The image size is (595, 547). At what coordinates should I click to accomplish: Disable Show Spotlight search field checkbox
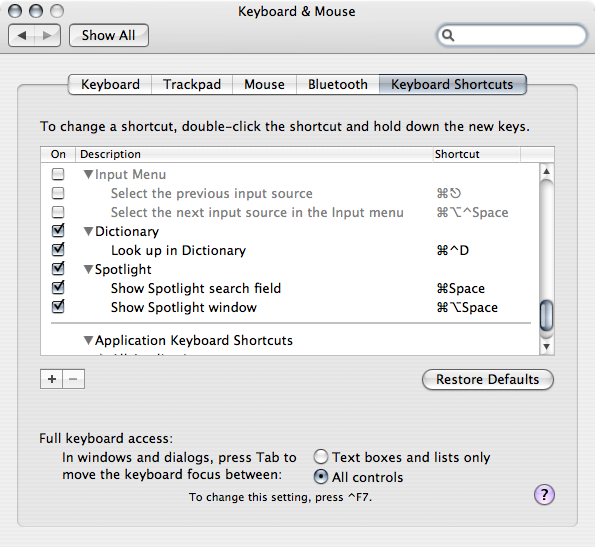tap(58, 288)
